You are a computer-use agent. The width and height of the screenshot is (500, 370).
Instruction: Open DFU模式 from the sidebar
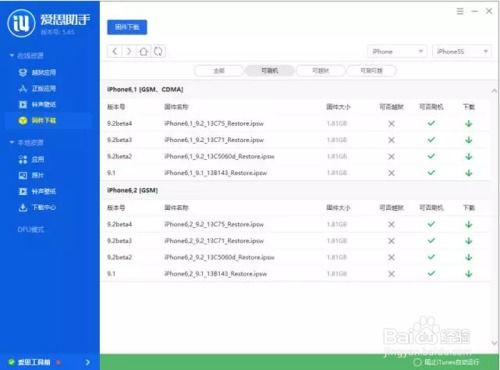click(x=31, y=229)
